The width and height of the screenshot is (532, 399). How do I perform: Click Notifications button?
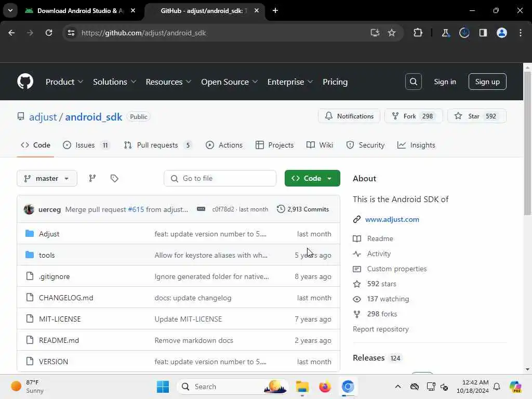click(x=349, y=116)
